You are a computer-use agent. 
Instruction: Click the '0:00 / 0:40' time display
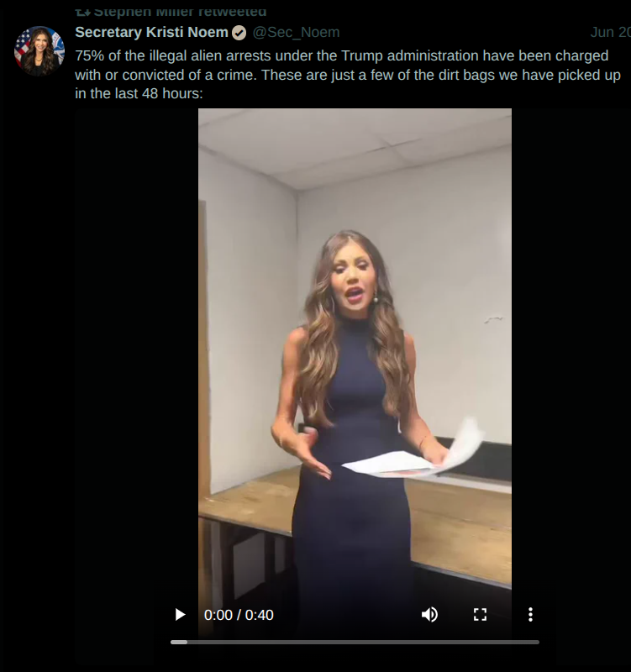point(239,615)
